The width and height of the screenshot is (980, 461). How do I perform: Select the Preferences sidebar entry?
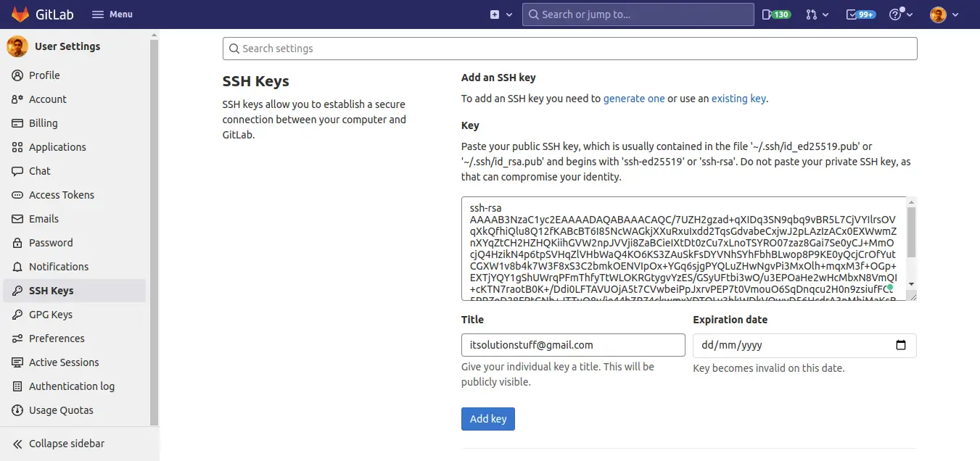pos(55,338)
